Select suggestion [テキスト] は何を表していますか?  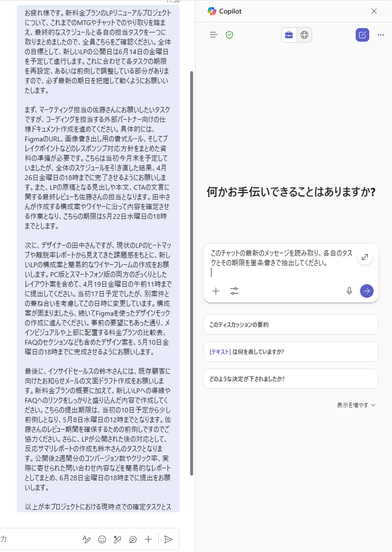click(291, 352)
